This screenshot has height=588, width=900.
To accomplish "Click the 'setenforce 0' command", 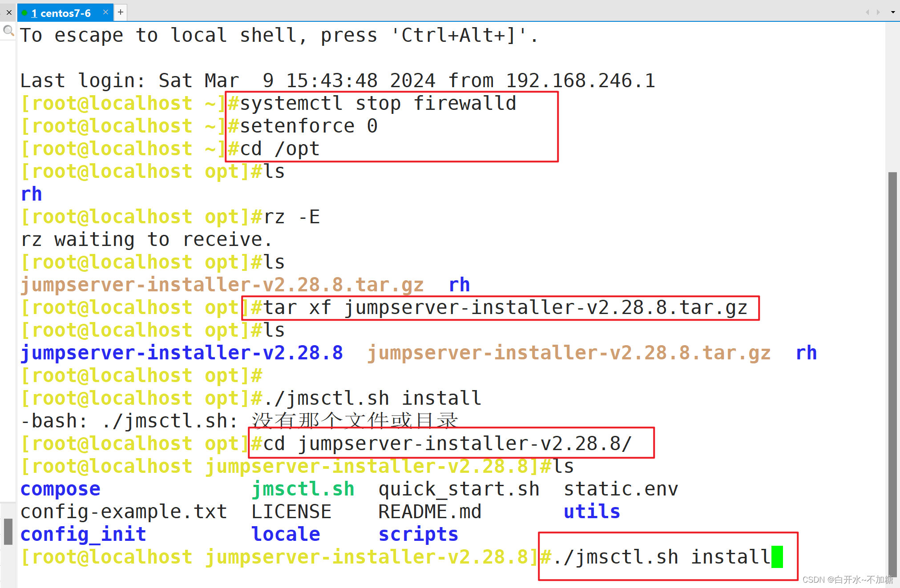I will (309, 126).
